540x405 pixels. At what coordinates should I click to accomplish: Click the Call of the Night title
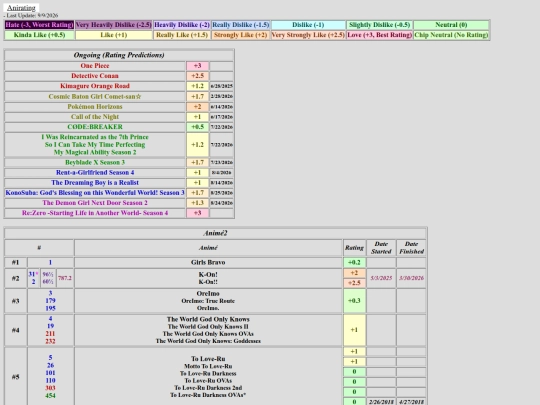[x=95, y=117]
